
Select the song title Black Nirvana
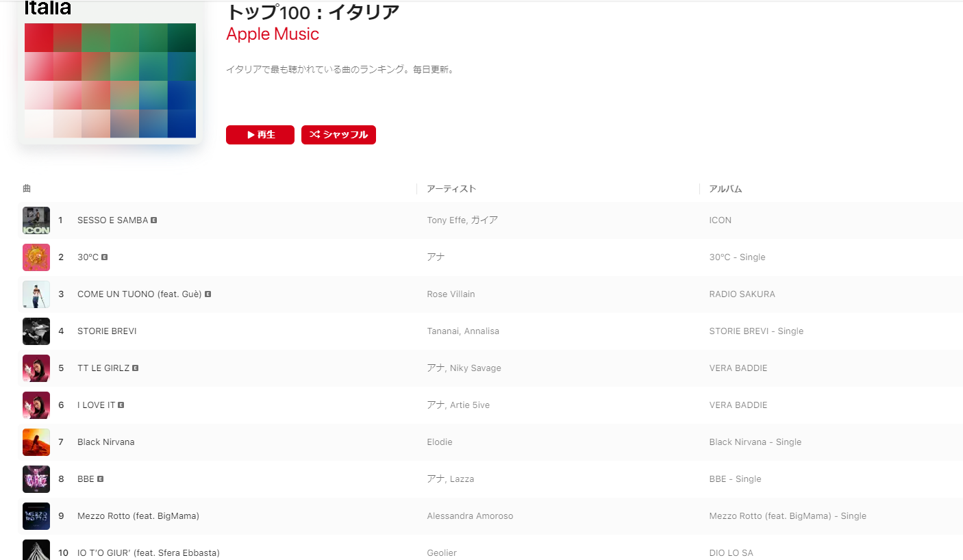106,442
